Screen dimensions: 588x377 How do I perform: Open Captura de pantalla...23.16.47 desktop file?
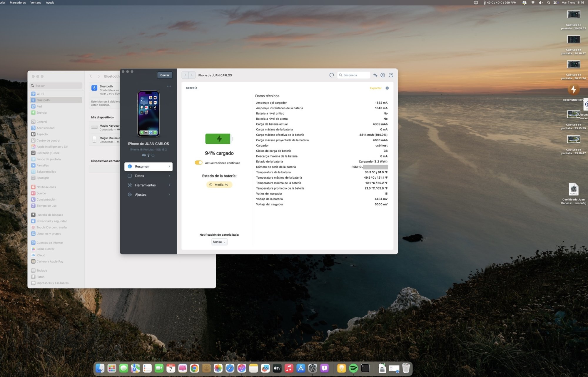(573, 145)
